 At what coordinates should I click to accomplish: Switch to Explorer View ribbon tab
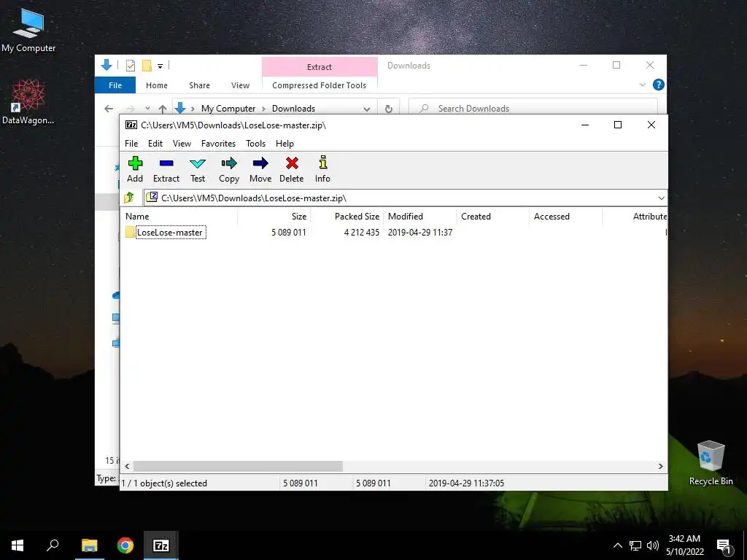click(240, 85)
